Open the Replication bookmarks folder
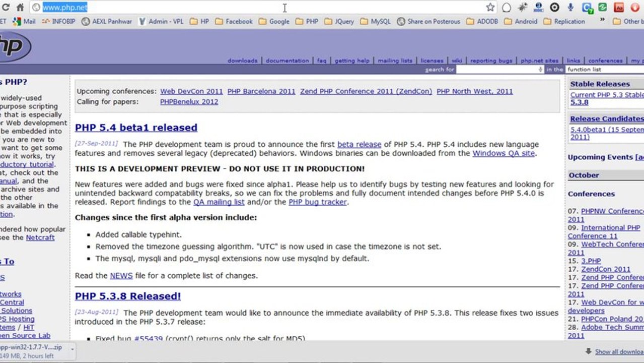 coord(564,21)
